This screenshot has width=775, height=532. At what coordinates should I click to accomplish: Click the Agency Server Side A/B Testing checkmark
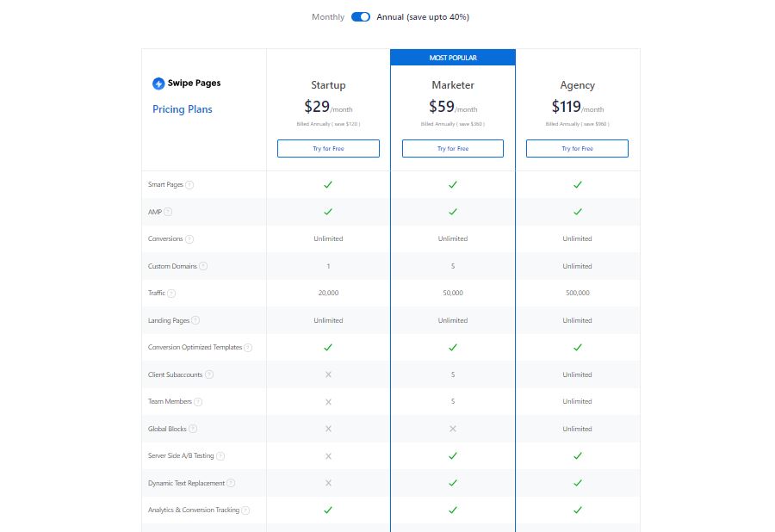point(577,455)
